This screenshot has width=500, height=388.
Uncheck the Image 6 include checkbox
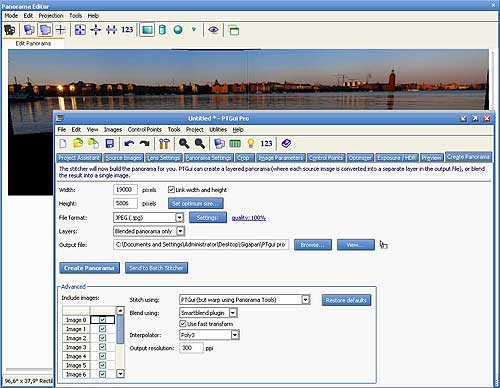102,374
